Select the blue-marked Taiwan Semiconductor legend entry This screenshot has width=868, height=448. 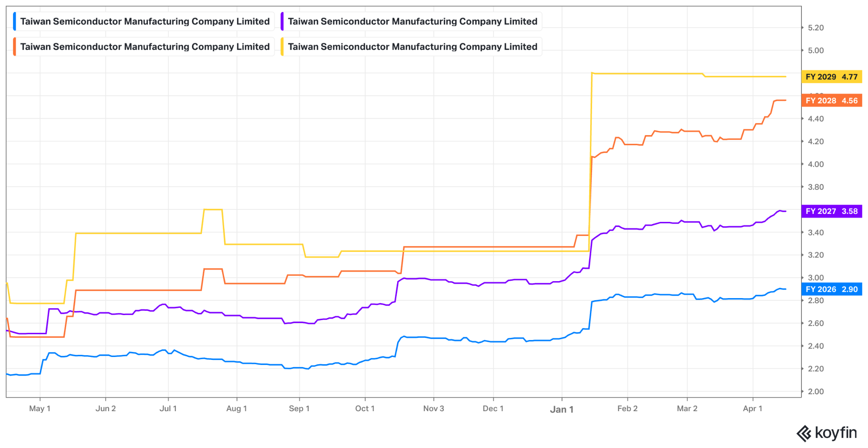[x=144, y=21]
